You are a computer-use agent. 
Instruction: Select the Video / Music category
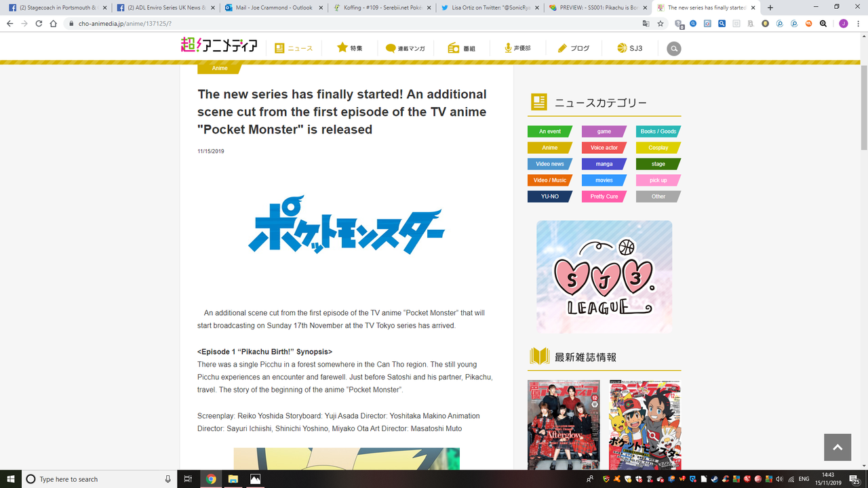point(550,180)
